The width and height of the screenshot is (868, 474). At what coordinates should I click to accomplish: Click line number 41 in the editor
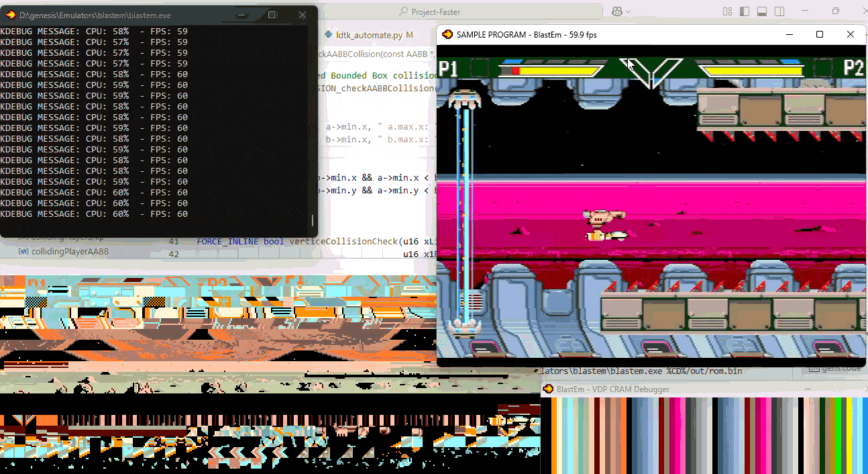click(174, 241)
